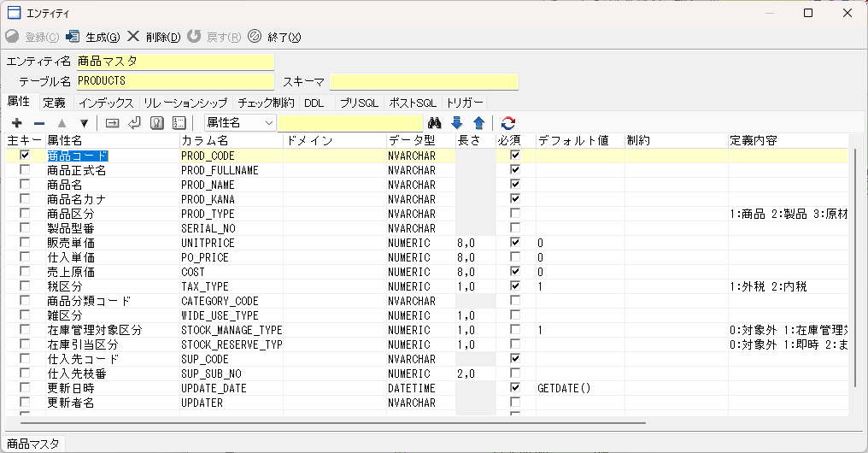Click the red-blue refresh icon
The width and height of the screenshot is (868, 453).
(x=508, y=123)
